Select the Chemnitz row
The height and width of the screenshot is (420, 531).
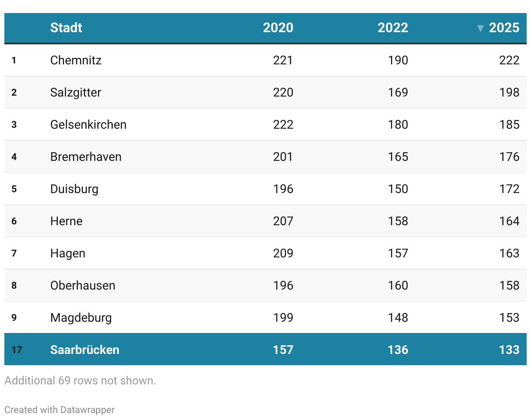tap(265, 60)
